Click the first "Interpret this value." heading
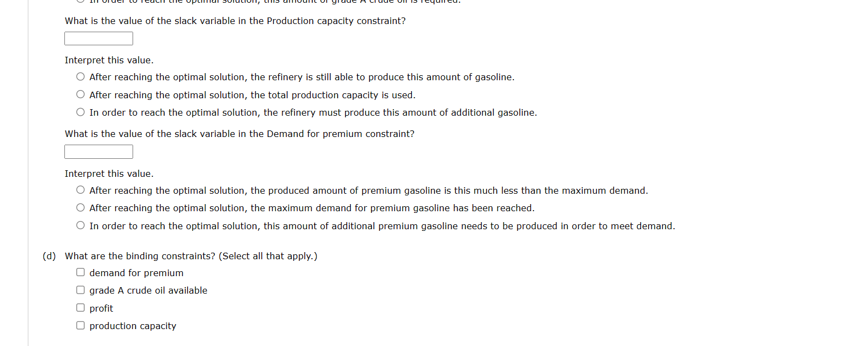This screenshot has height=346, width=868. [x=109, y=59]
